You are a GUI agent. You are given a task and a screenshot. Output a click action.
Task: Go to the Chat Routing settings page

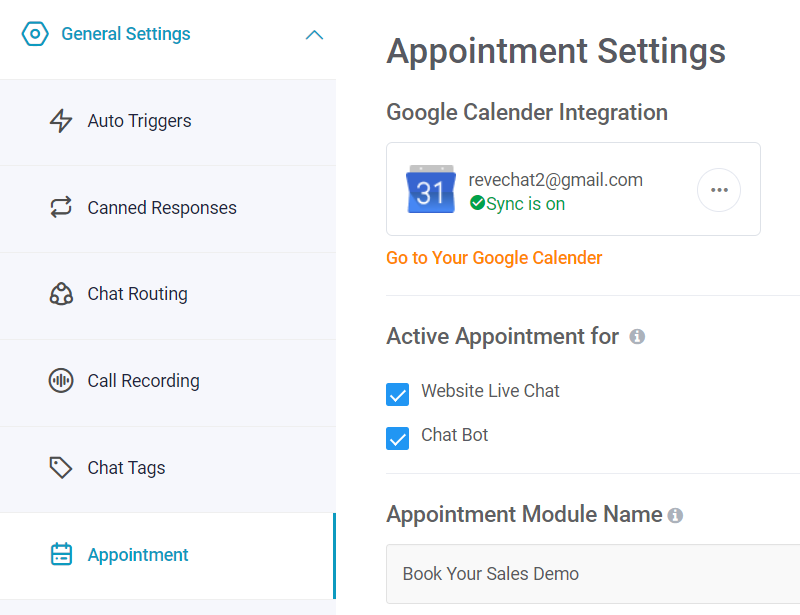coord(138,294)
